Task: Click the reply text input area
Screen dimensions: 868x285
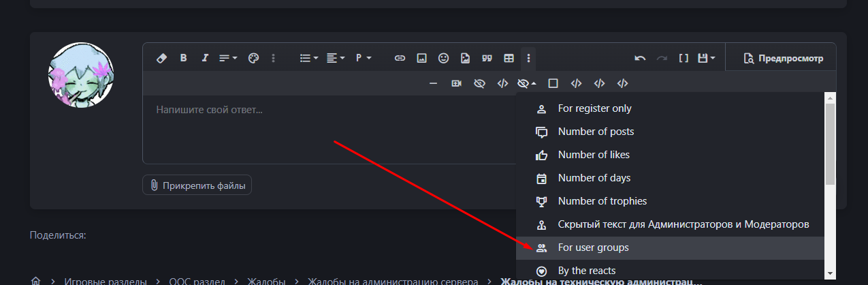Action: pyautogui.click(x=327, y=130)
